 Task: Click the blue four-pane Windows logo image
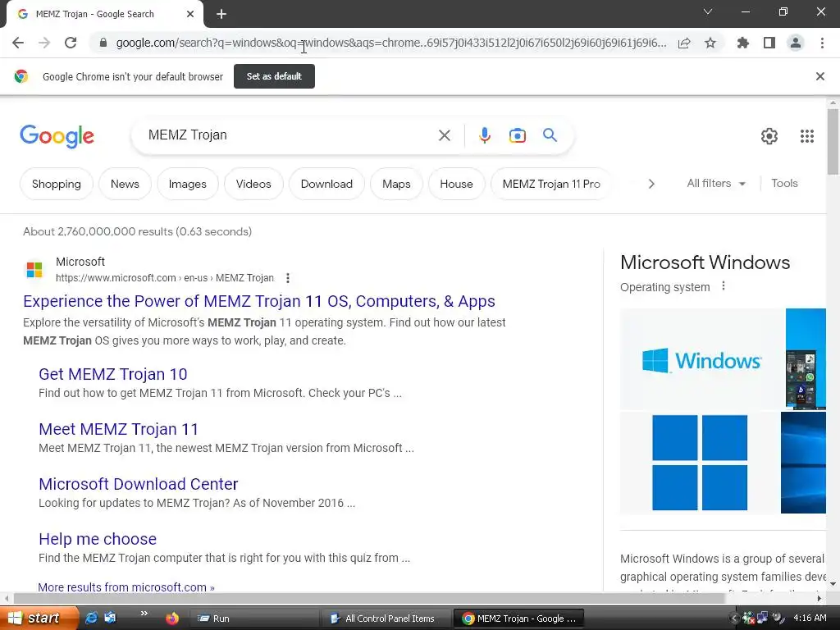coord(699,463)
